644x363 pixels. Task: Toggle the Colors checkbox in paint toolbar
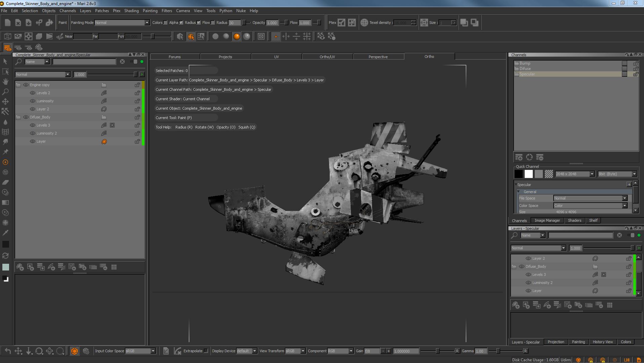click(165, 23)
